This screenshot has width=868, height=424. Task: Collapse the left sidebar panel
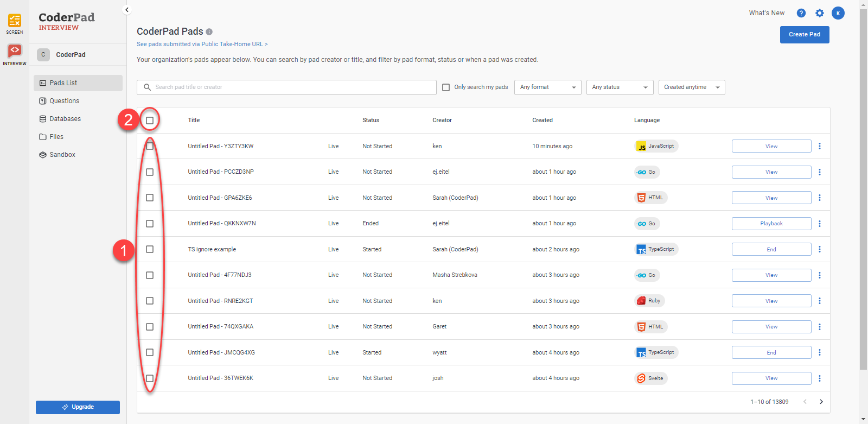(127, 10)
